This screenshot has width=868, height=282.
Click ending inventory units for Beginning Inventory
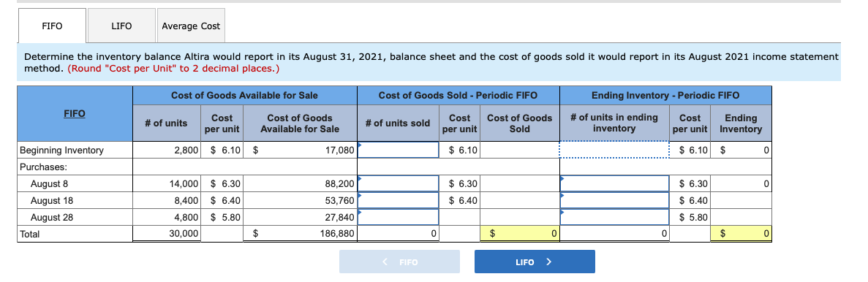tap(614, 150)
